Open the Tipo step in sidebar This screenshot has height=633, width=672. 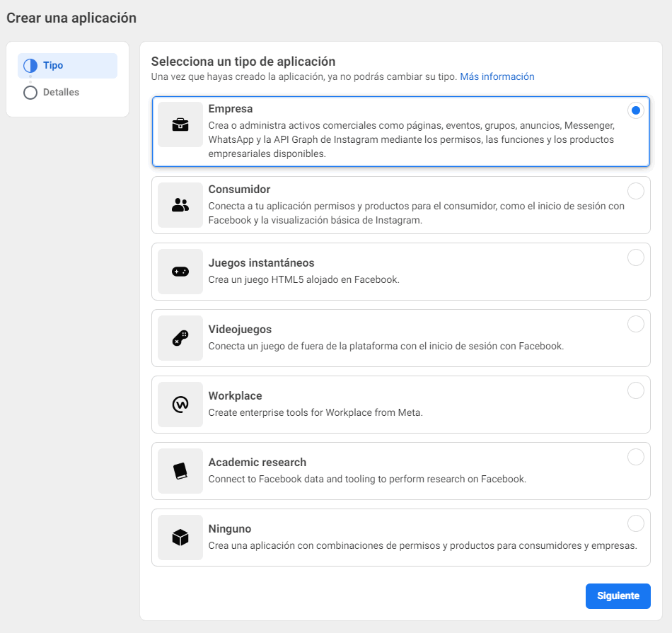click(67, 66)
